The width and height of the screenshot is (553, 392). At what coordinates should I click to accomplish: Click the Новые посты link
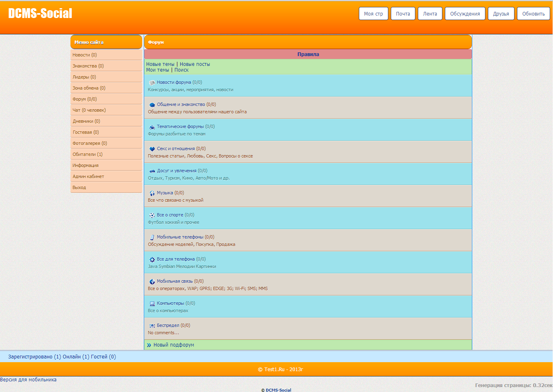195,64
